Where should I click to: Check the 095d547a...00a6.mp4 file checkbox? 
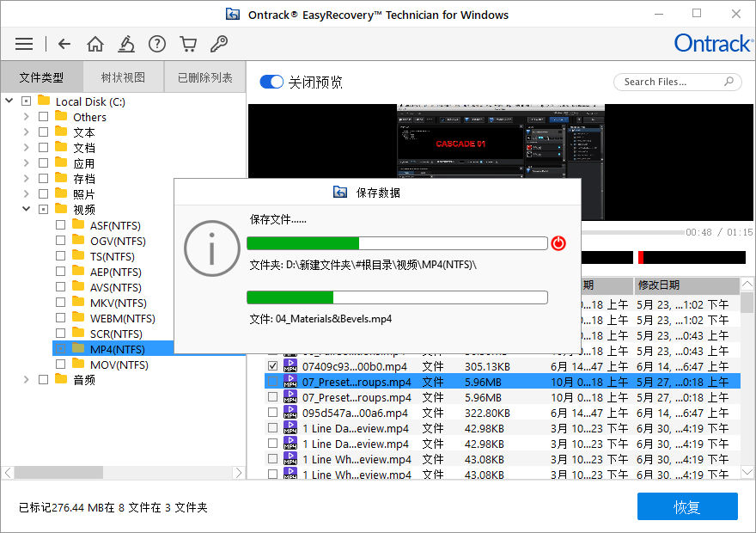[x=273, y=413]
